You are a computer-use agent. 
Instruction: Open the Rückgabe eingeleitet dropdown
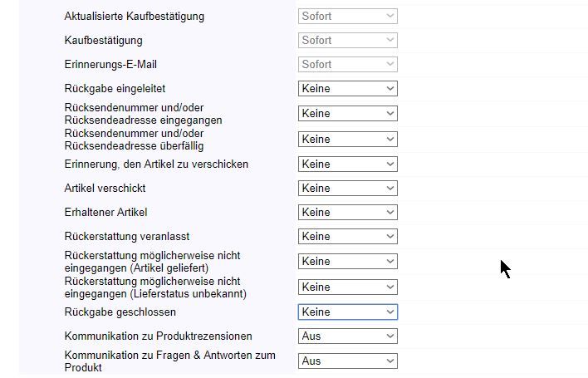click(347, 89)
